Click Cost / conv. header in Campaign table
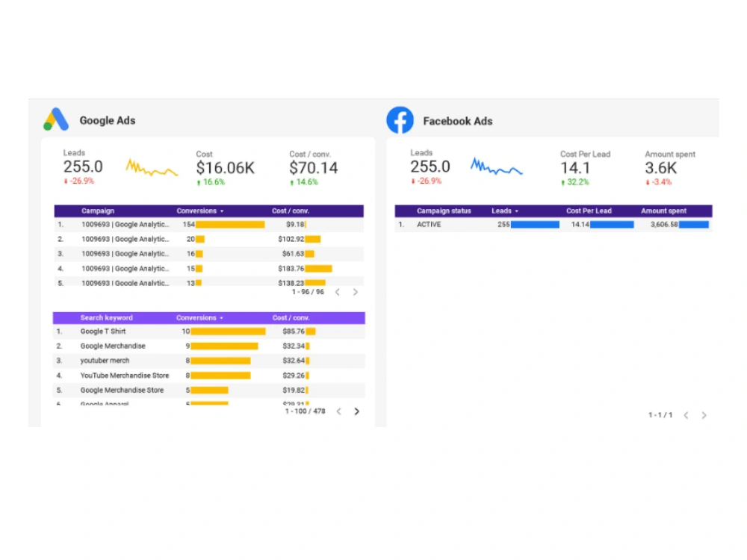Screen dimensions: 747x560 tap(290, 211)
